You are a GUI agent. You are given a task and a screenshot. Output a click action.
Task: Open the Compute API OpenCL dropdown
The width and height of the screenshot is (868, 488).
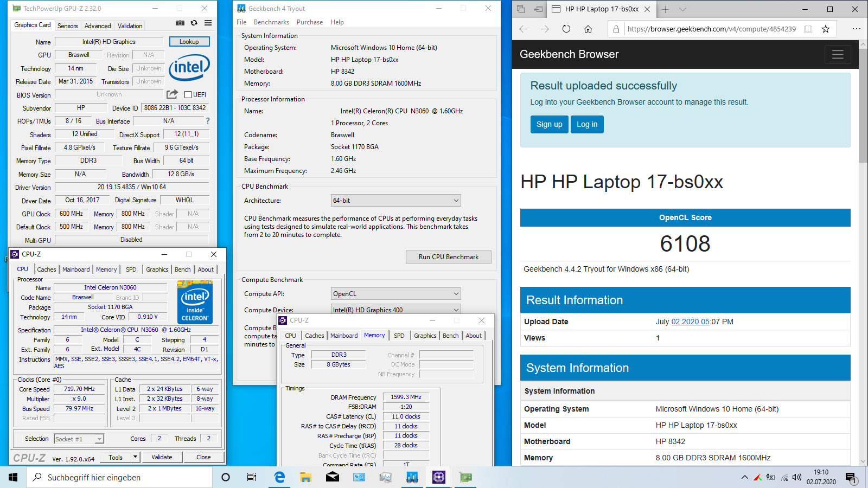point(396,293)
